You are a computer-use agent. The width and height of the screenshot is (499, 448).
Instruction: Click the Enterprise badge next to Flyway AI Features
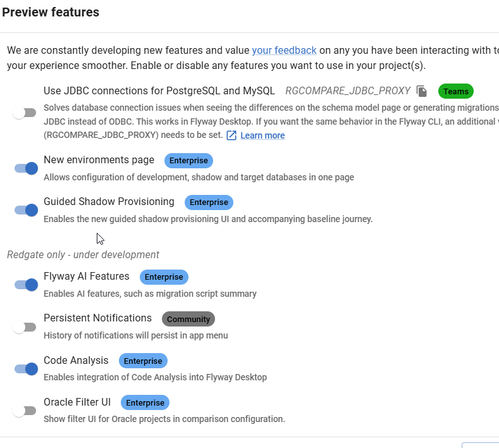pos(164,277)
